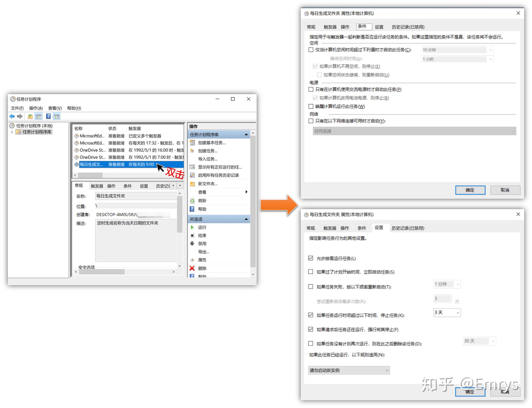Click the 禁用 down-arrow icon

point(192,243)
